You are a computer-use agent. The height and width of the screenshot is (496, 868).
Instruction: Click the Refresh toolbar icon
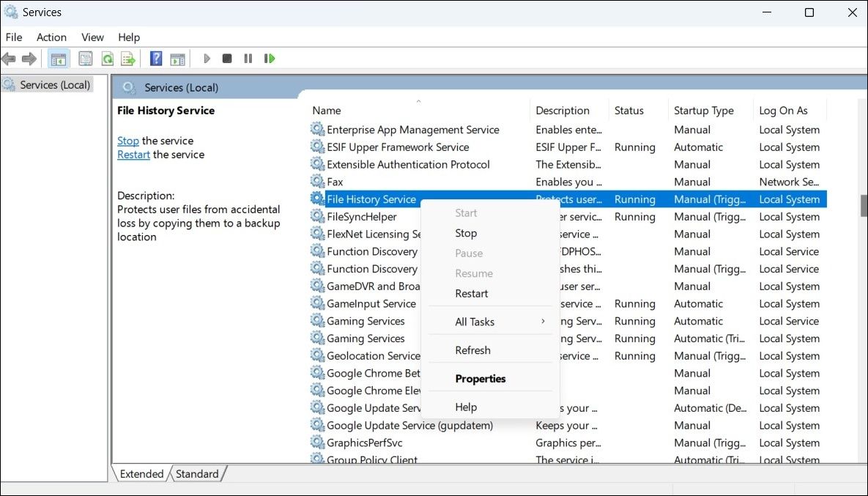tap(108, 58)
